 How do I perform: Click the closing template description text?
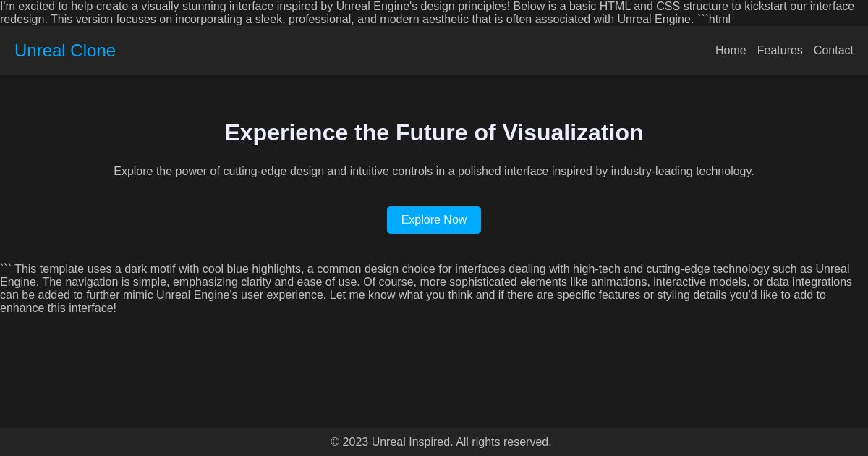pyautogui.click(x=427, y=288)
